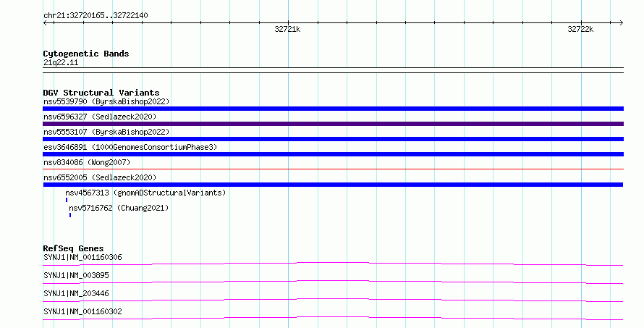Select the blue bar under nsv6552005
644x328 pixels.
tap(333, 185)
